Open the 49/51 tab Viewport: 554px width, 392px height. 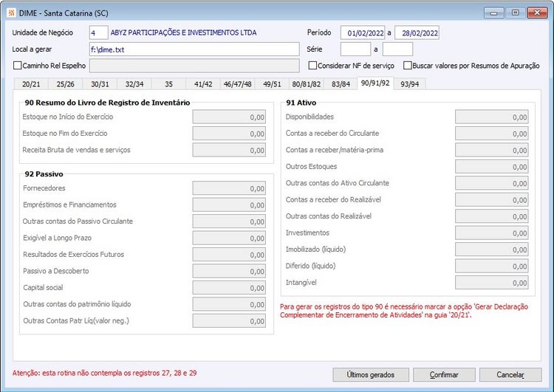click(x=272, y=84)
